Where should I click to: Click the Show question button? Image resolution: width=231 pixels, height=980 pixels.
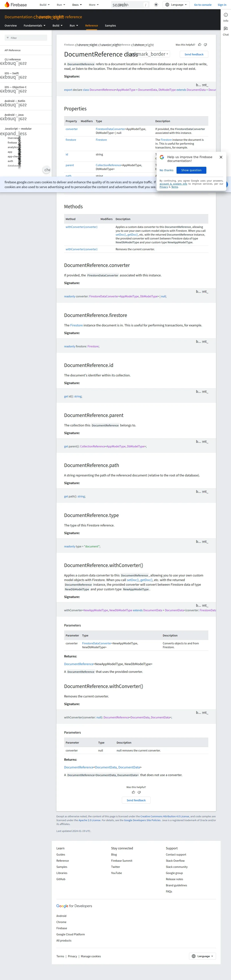(191, 170)
